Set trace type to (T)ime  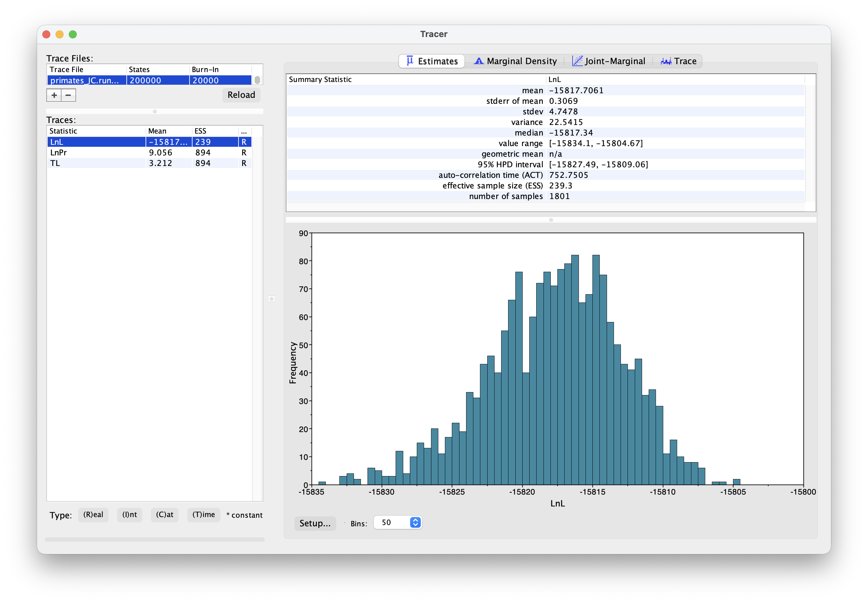pyautogui.click(x=203, y=515)
